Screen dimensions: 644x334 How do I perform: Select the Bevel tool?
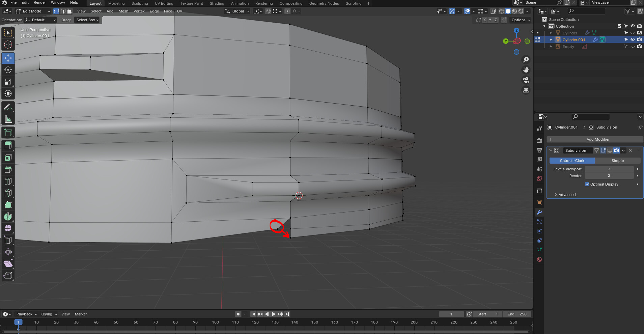(x=8, y=169)
